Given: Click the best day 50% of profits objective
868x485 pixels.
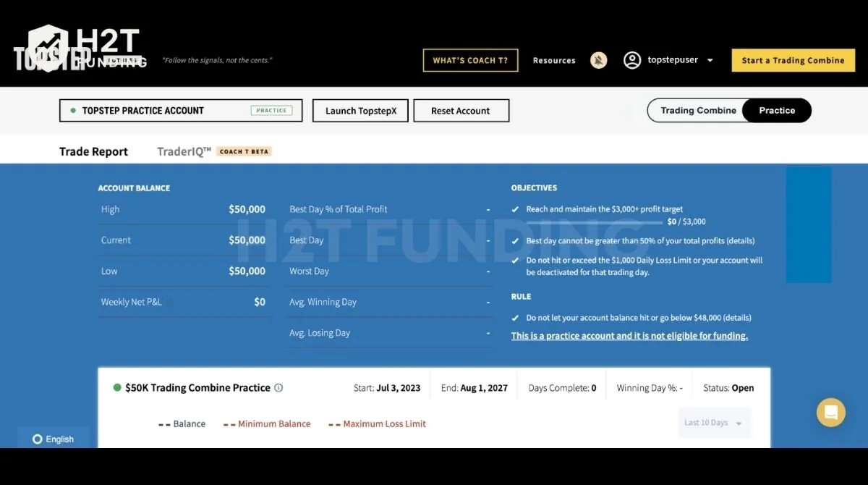Looking at the screenshot, I should point(640,241).
